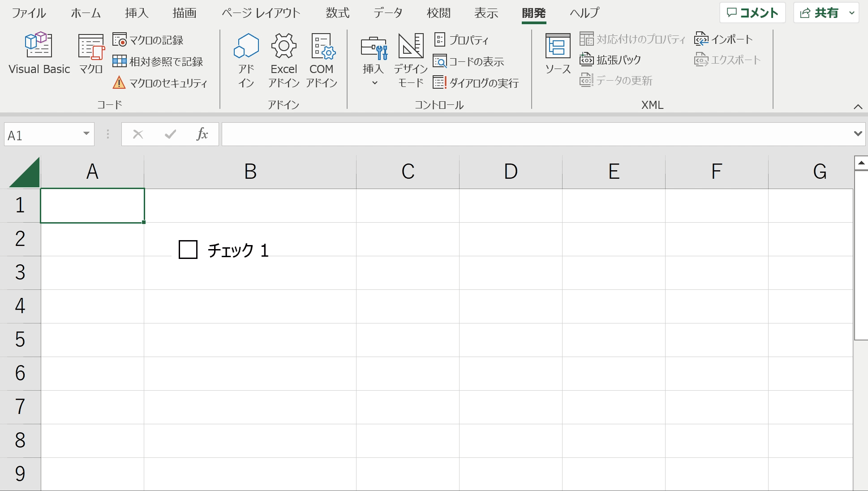Viewport: 868px width, 491px height.
Task: Switch to the 数式 tab
Action: (x=338, y=13)
